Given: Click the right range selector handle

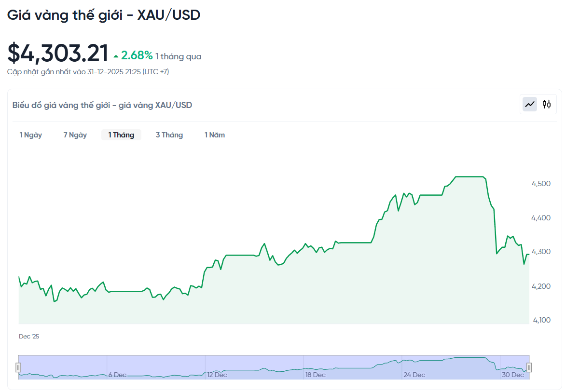Looking at the screenshot, I should pos(529,367).
